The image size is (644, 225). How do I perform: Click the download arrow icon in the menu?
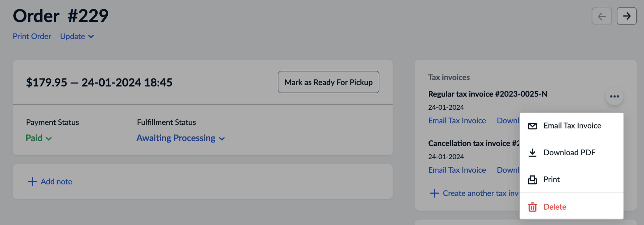(532, 153)
